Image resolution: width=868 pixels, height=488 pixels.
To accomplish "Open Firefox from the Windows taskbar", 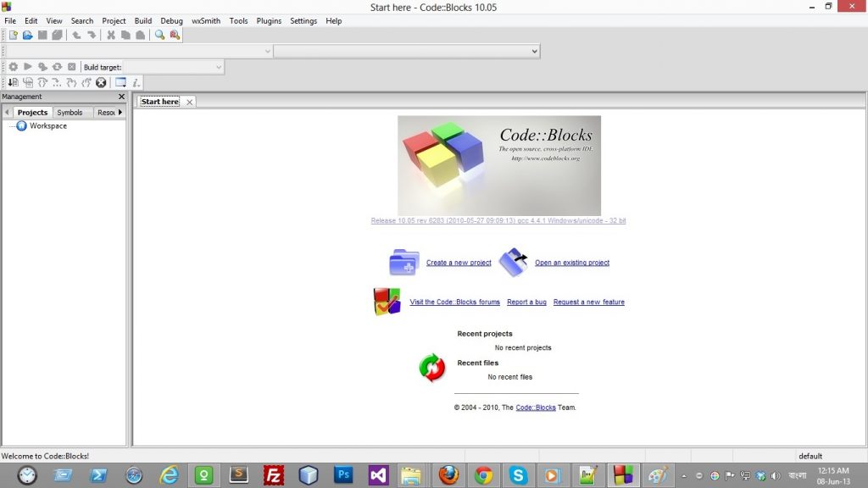I will pos(448,475).
